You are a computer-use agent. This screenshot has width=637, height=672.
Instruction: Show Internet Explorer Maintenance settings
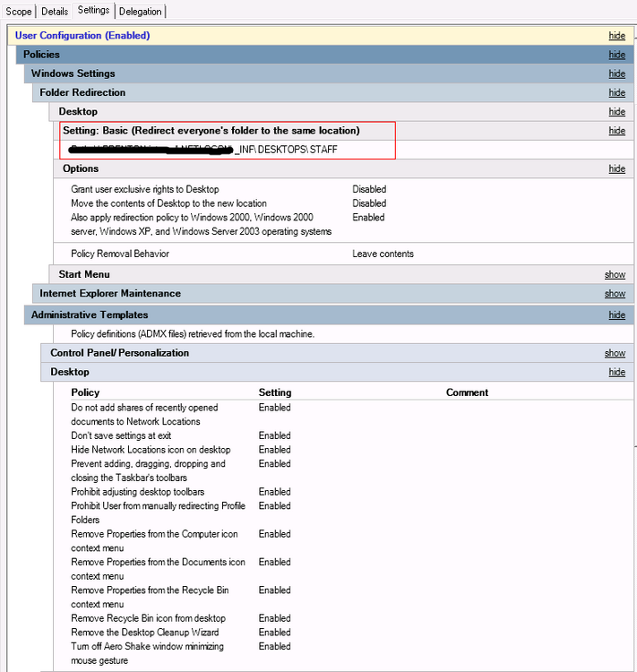coord(615,294)
